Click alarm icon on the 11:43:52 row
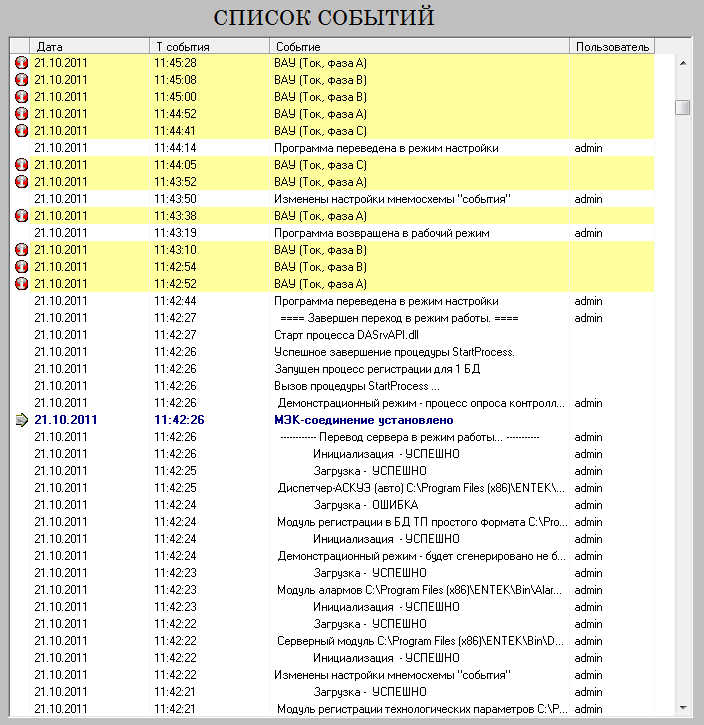 click(21, 182)
